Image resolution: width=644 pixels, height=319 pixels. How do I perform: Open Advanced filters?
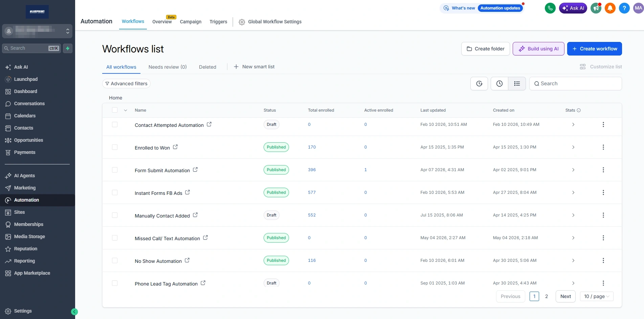126,84
